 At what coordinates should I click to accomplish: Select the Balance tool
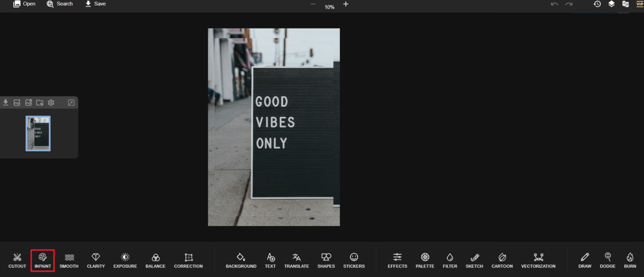coord(155,260)
